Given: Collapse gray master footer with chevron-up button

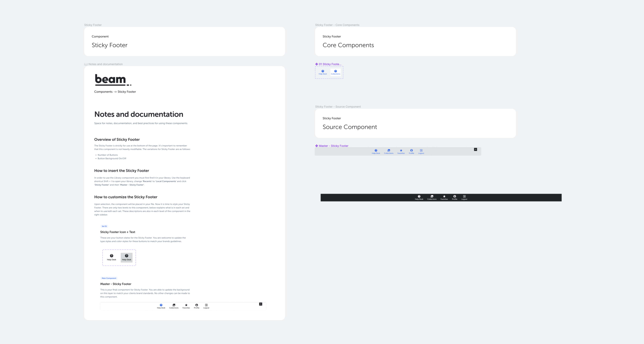Looking at the screenshot, I should click(475, 149).
